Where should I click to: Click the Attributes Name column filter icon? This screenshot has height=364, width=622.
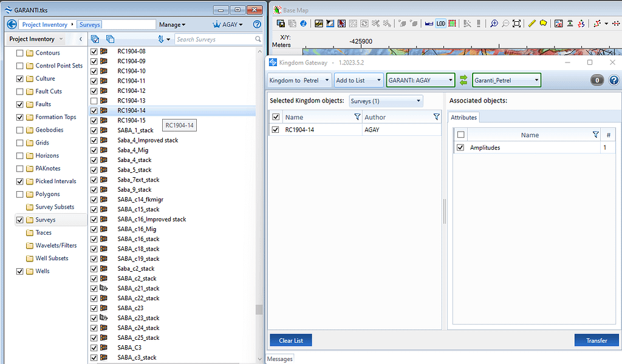595,135
